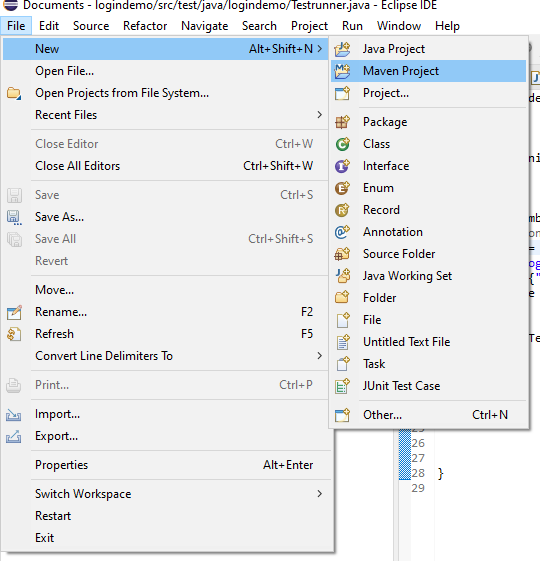The width and height of the screenshot is (540, 561).
Task: Expand the Recent Files submenu arrow
Action: point(320,115)
